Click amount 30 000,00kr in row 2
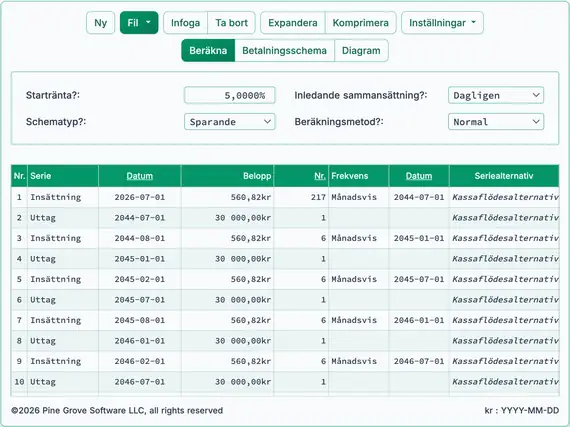This screenshot has height=427, width=570. (x=227, y=218)
